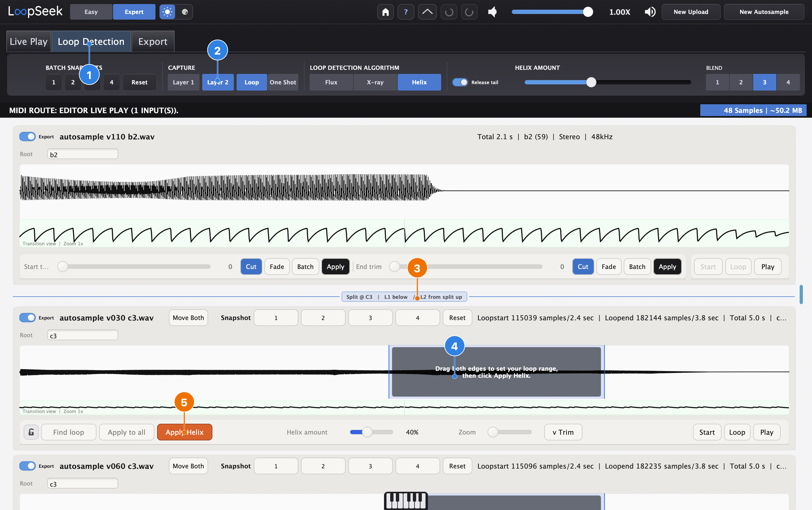
Task: Click the undo circular arrow icon
Action: (x=449, y=12)
